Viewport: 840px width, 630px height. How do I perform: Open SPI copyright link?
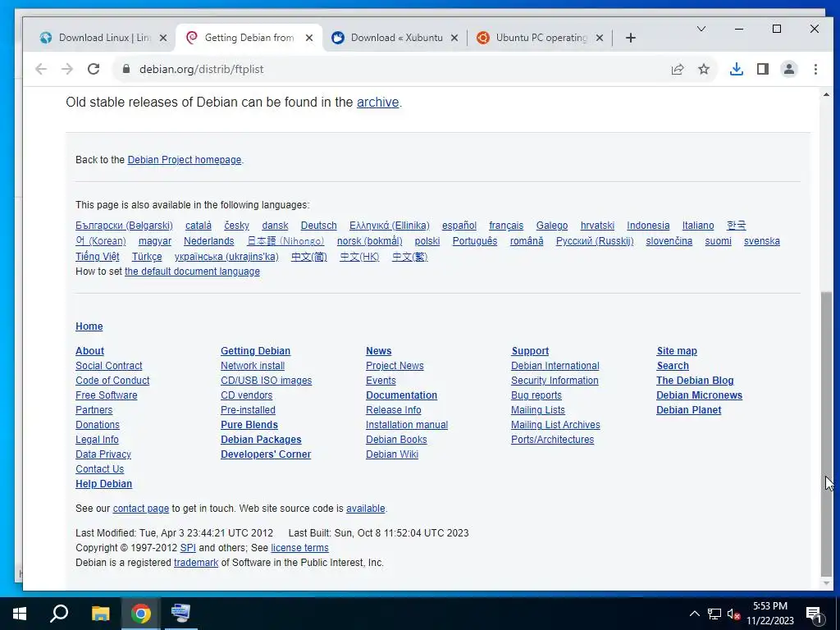click(x=188, y=548)
